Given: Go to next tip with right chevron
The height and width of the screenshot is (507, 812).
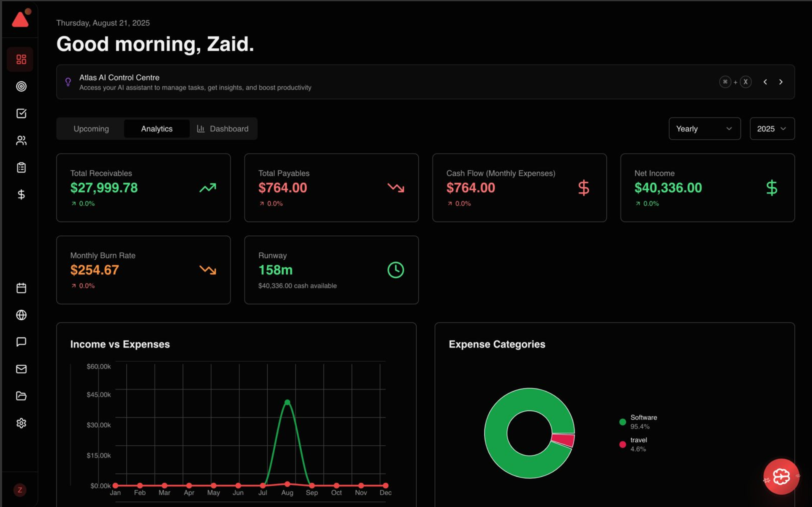Looking at the screenshot, I should point(781,82).
